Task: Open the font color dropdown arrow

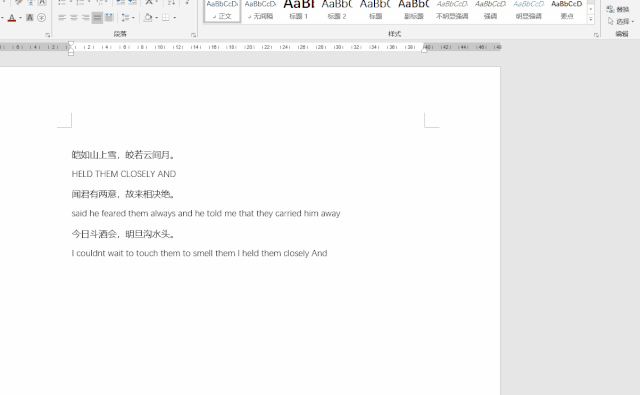Action: [x=20, y=18]
